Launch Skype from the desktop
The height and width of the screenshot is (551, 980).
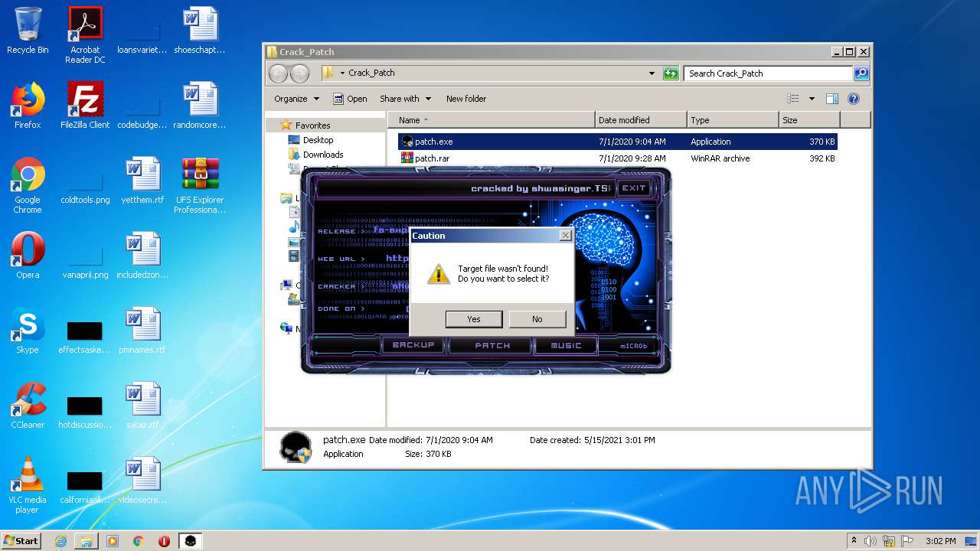[28, 331]
